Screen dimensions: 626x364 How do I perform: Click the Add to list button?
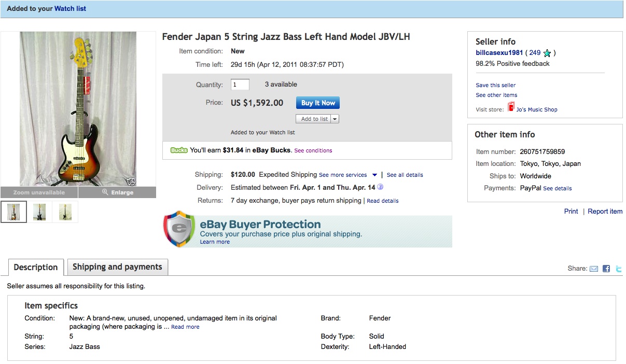[314, 119]
